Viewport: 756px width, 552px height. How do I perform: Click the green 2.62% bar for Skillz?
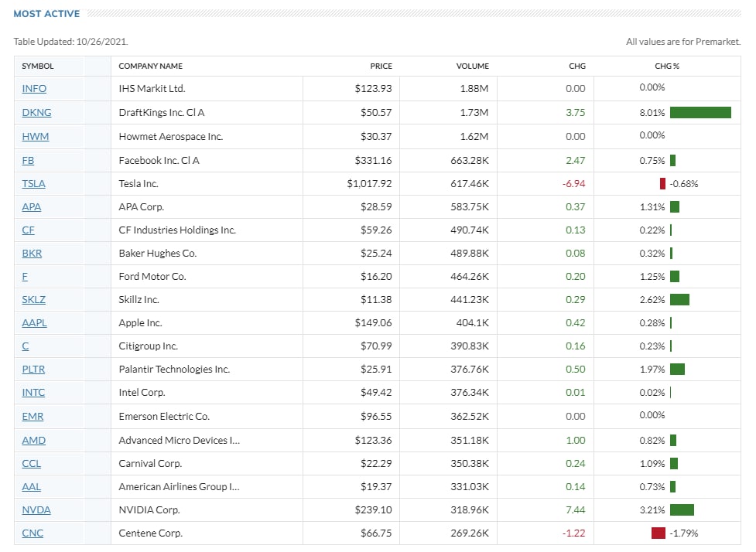click(680, 300)
